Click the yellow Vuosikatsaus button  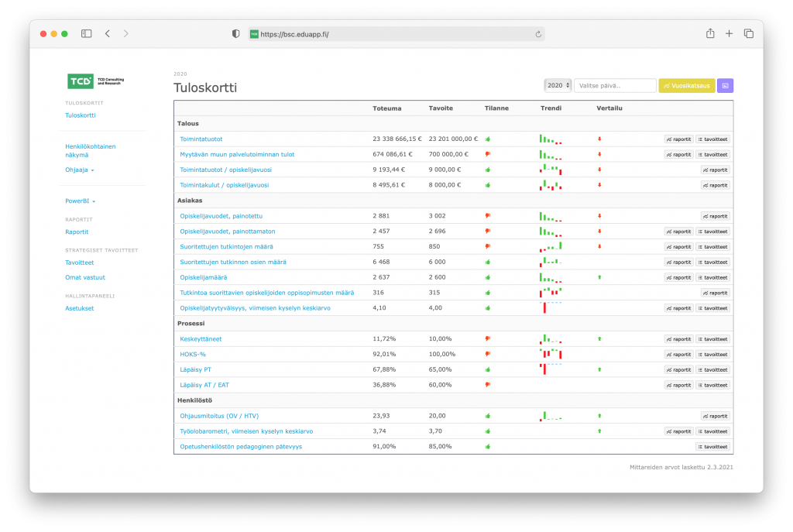[x=686, y=86]
